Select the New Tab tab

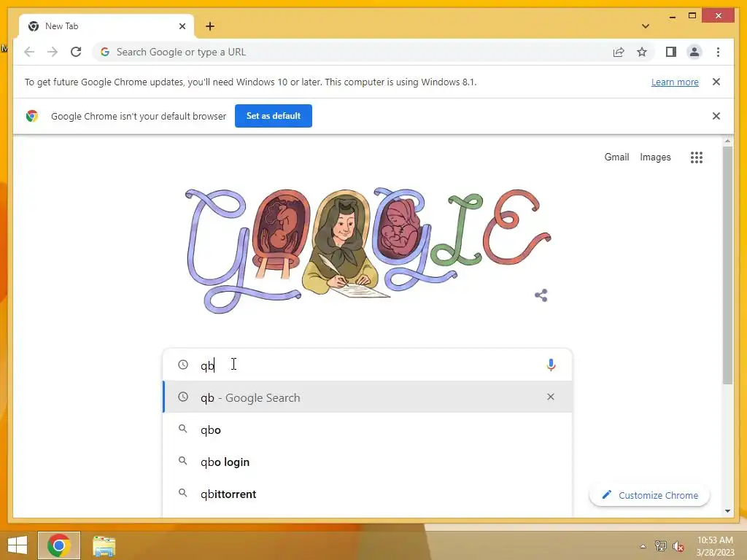(x=107, y=26)
